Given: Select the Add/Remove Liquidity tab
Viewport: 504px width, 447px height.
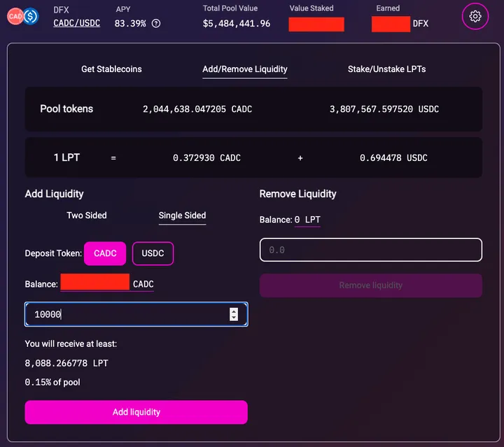Looking at the screenshot, I should coord(245,69).
